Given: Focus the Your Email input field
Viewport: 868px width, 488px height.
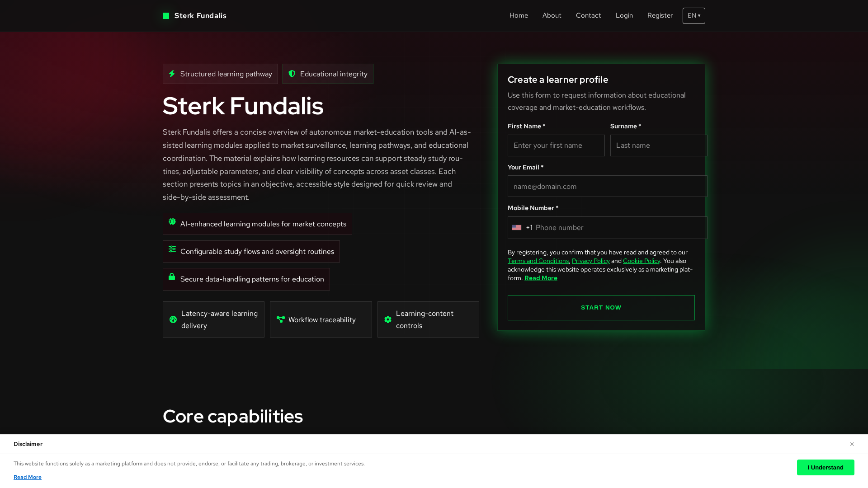Looking at the screenshot, I should click(x=608, y=186).
